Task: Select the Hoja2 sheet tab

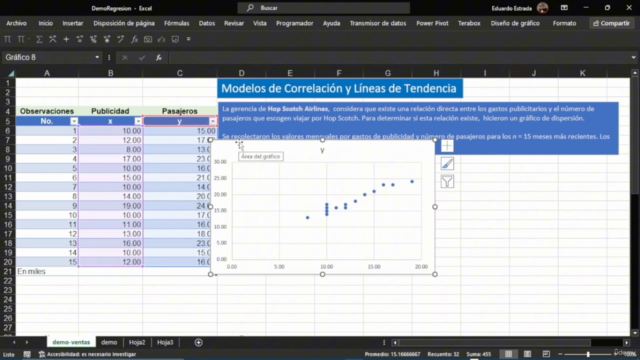Action: click(x=137, y=342)
